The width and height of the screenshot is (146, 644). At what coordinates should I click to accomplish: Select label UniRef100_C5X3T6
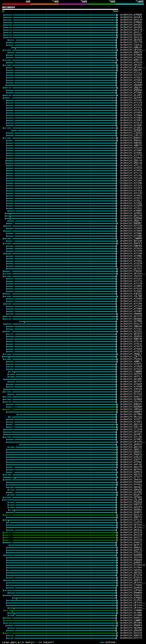pos(131,276)
